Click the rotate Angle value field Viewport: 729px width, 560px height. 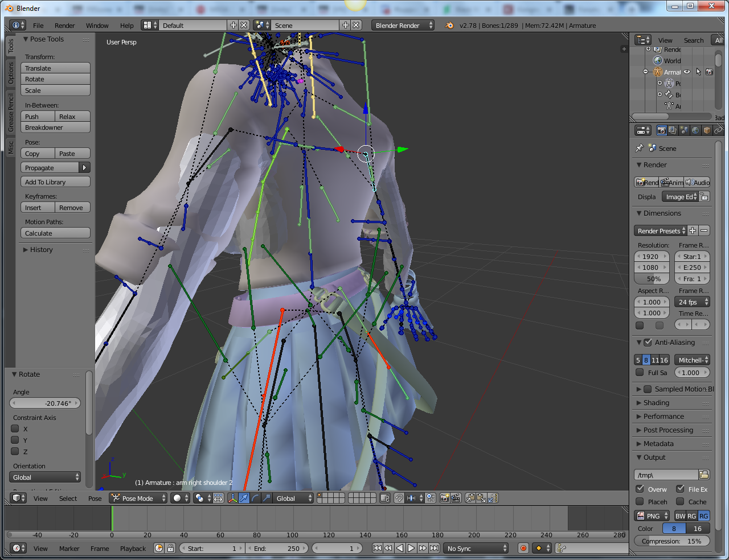pyautogui.click(x=45, y=403)
